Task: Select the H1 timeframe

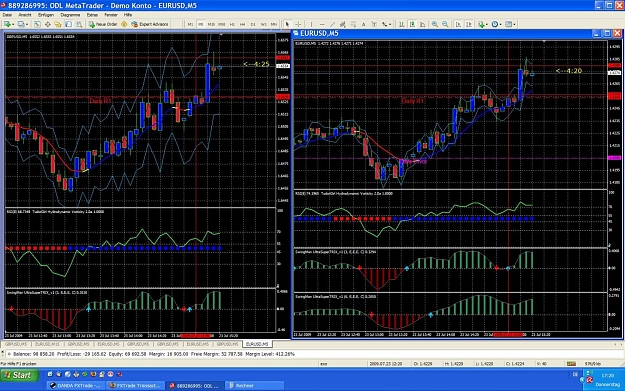Action: (232, 24)
